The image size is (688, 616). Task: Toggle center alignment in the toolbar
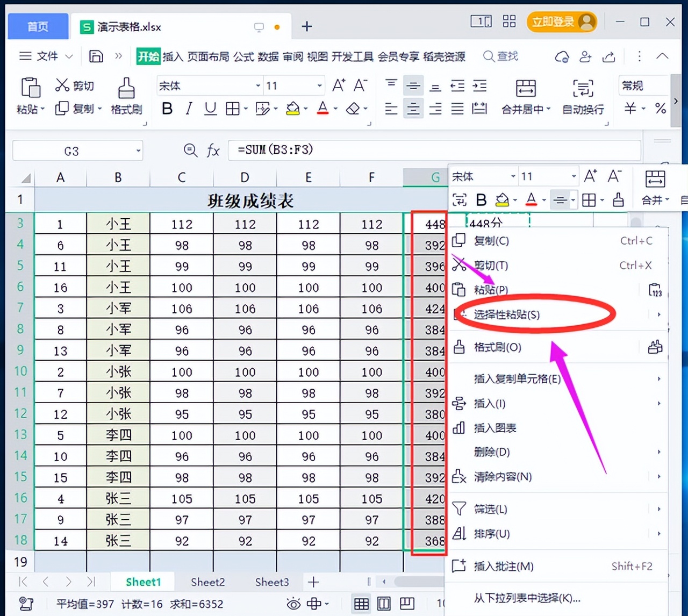pyautogui.click(x=413, y=109)
